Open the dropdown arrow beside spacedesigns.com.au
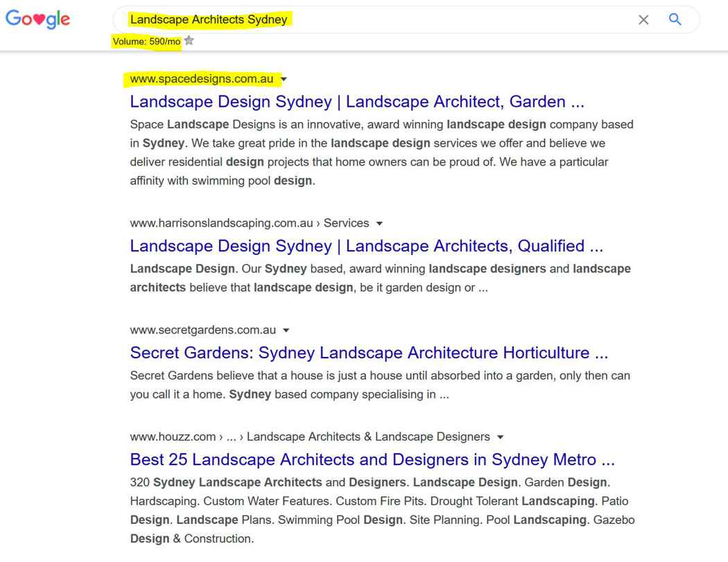 click(x=284, y=79)
